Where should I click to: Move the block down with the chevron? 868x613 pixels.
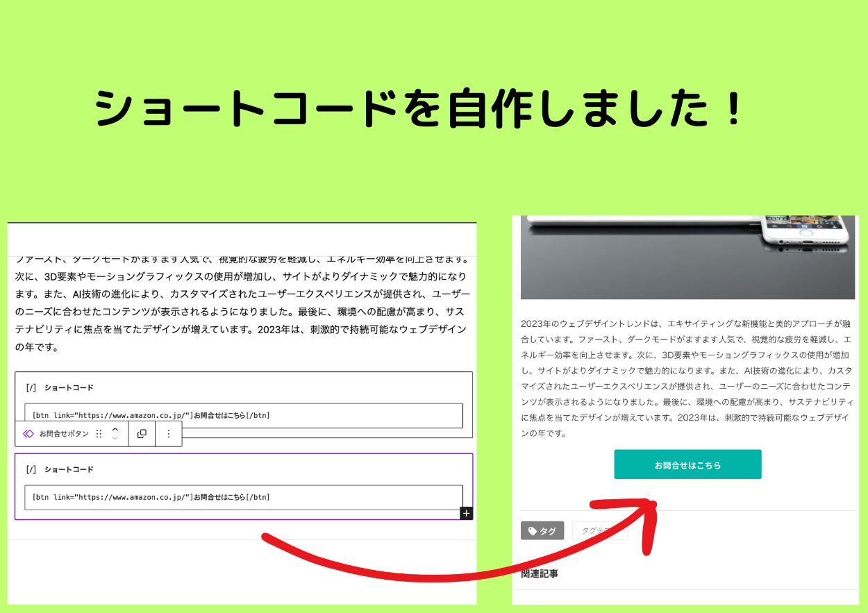115,438
